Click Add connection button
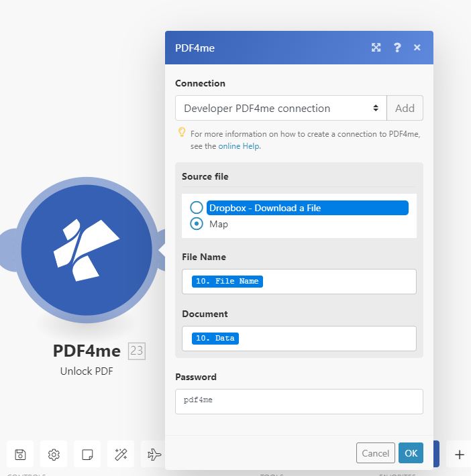Viewport: 471px width, 476px height. (x=405, y=108)
